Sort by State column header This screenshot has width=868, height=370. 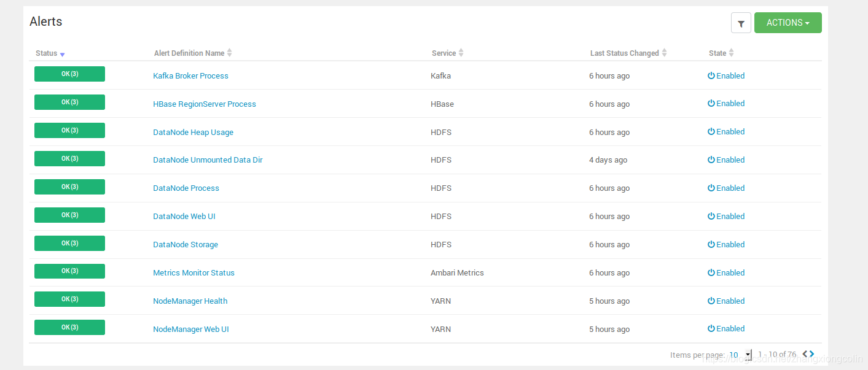coord(721,53)
